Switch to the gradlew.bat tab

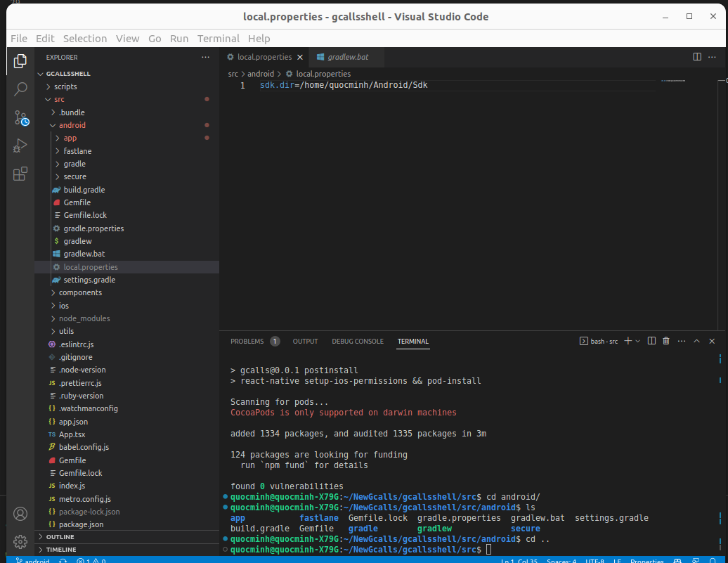point(347,57)
